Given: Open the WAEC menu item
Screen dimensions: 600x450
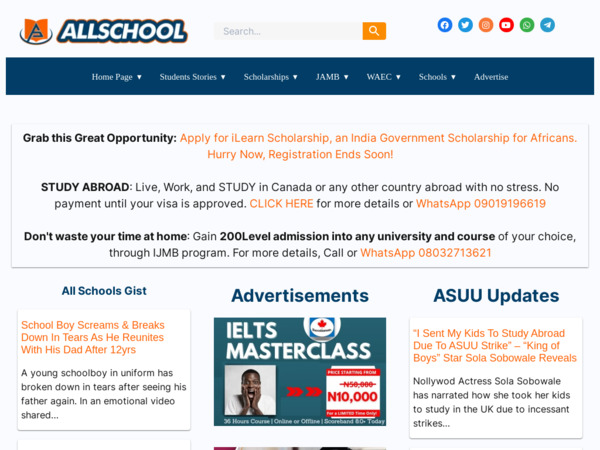Looking at the screenshot, I should [379, 77].
